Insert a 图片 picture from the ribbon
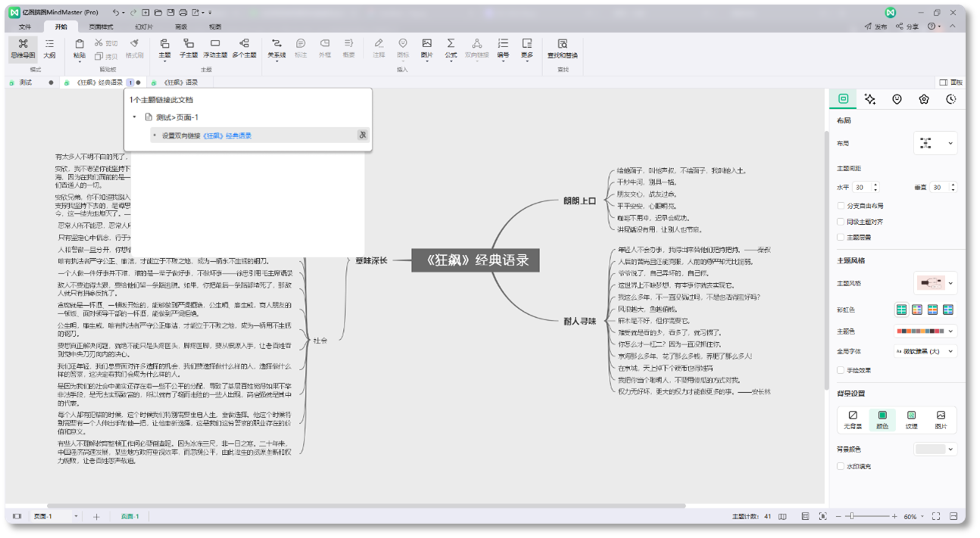This screenshot has width=980, height=538. click(427, 48)
